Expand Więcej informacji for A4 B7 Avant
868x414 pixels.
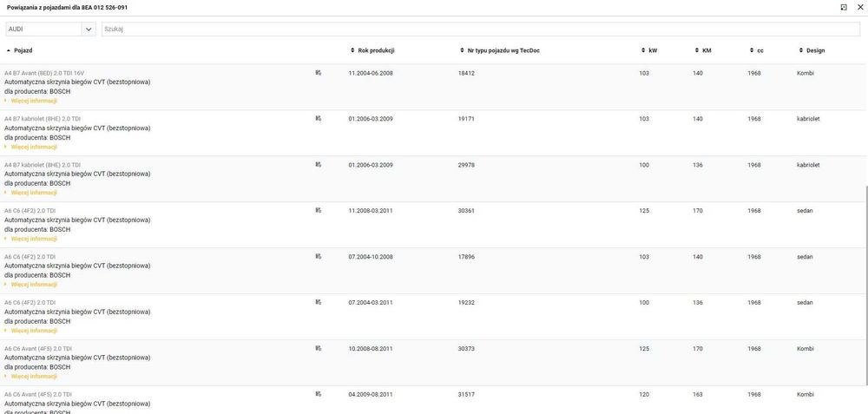(34, 101)
